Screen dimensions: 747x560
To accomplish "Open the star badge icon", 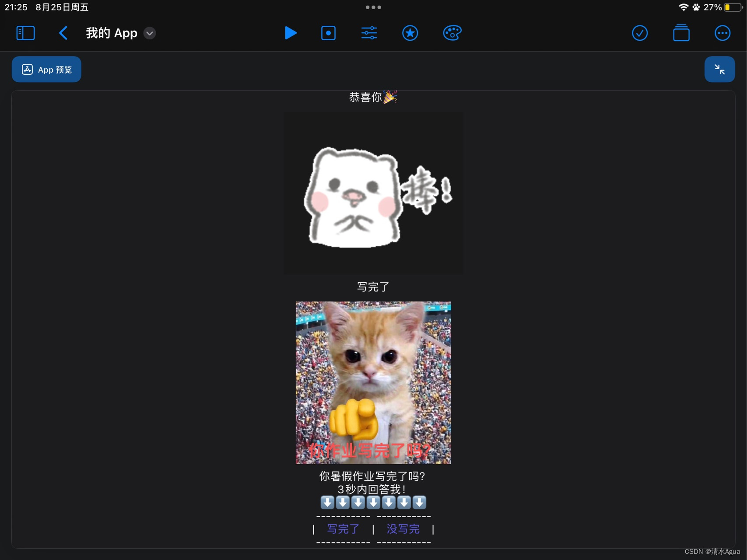I will [x=410, y=33].
